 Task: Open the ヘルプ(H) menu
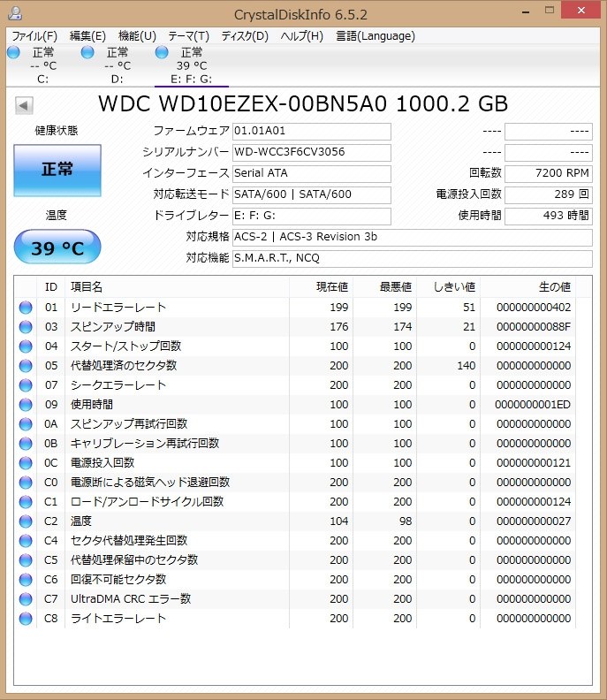click(301, 36)
